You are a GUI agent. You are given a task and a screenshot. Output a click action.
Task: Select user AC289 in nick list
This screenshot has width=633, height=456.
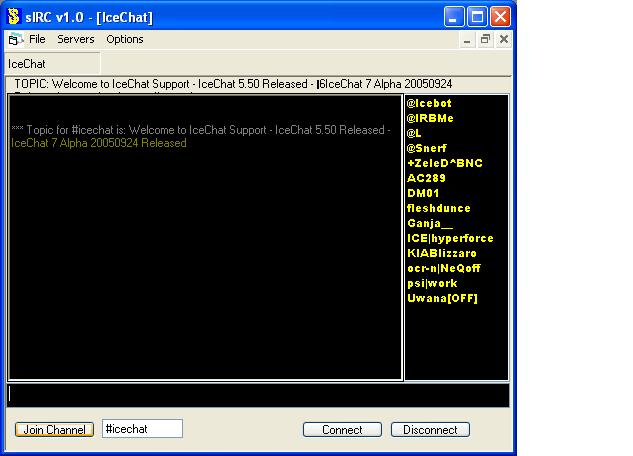426,178
